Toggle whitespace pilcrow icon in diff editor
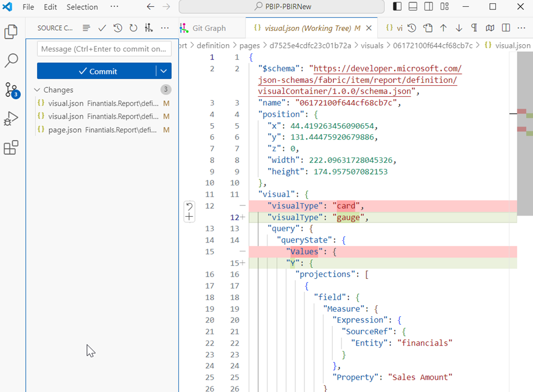533x392 pixels. coord(474,28)
